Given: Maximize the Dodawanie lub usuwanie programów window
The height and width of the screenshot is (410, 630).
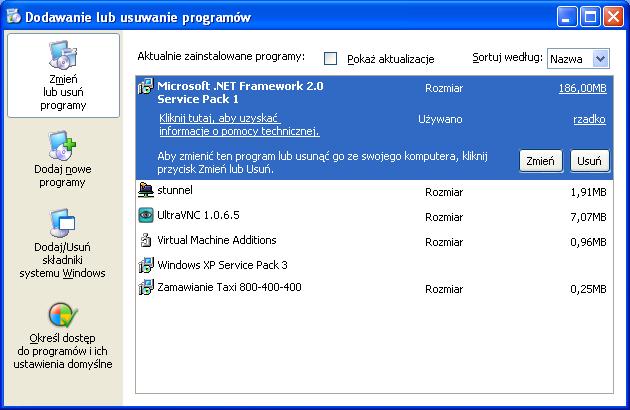Looking at the screenshot, I should point(590,17).
